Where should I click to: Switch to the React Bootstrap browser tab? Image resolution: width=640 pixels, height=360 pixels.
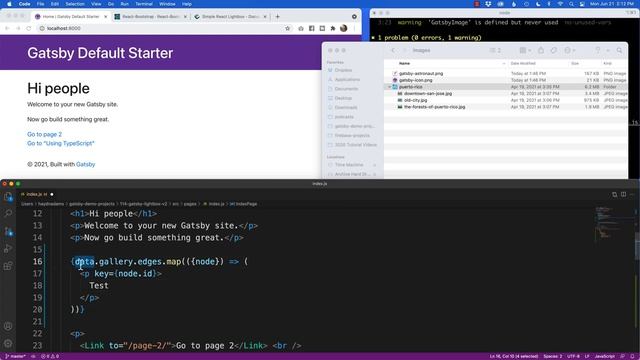(150, 17)
